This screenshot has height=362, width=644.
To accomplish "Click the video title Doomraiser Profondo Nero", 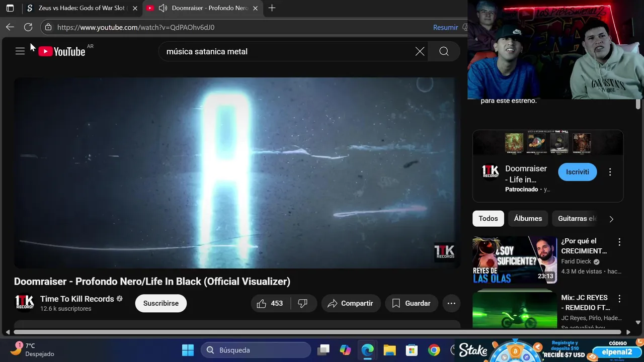I will [x=152, y=282].
